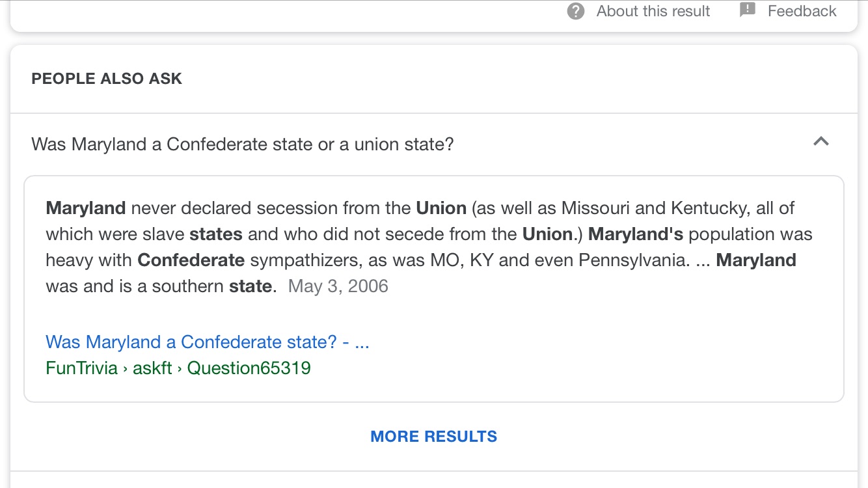Click the "Feedback" text label
This screenshot has width=868, height=488.
(802, 11)
